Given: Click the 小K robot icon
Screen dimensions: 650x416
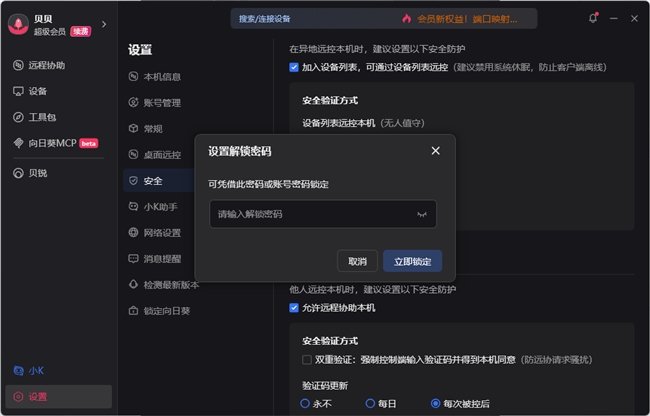Looking at the screenshot, I should click(x=18, y=370).
